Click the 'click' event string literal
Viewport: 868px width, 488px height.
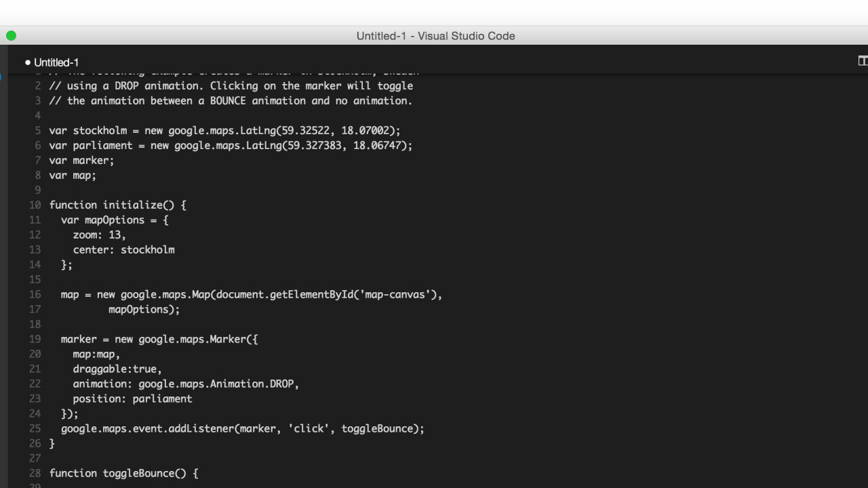coord(309,429)
